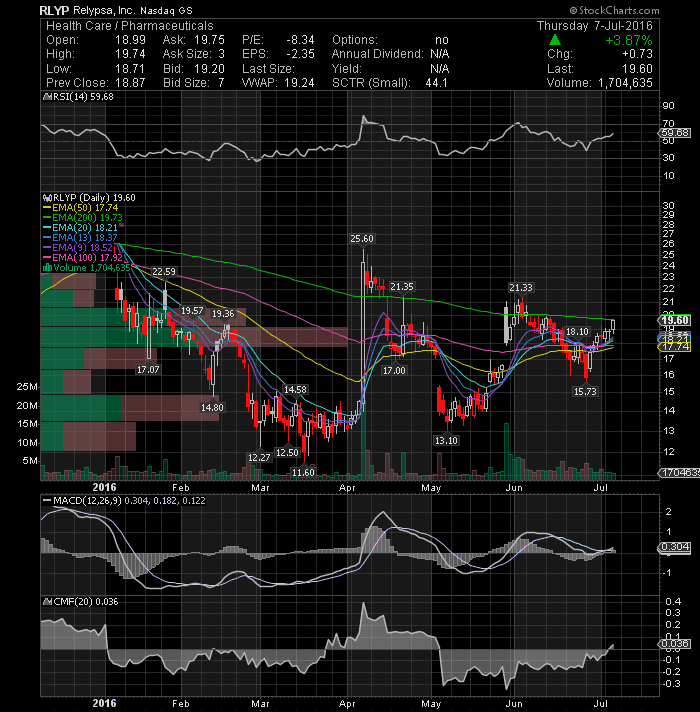Screen dimensions: 700x712
Task: Click the 12.27 price label
Action: click(x=259, y=458)
